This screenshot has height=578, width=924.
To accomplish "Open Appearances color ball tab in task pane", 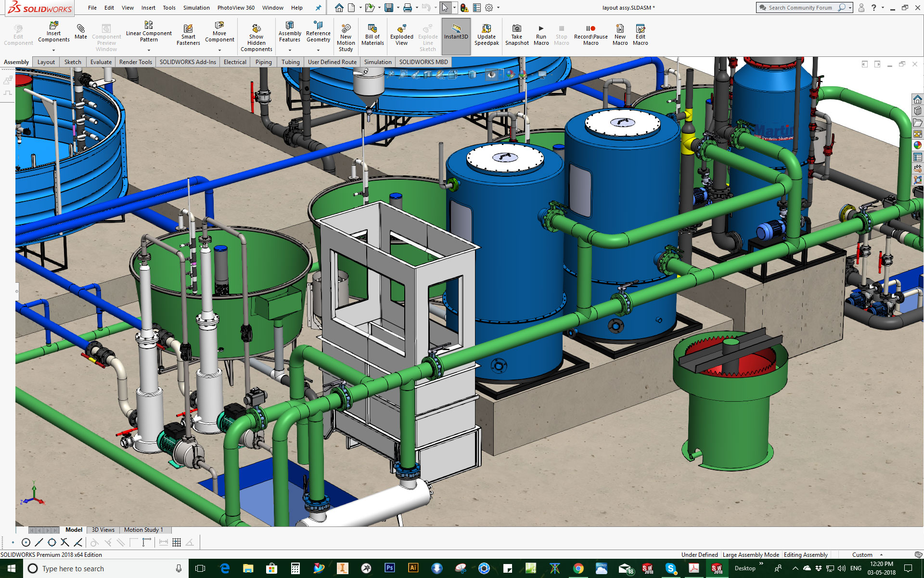I will click(x=917, y=145).
